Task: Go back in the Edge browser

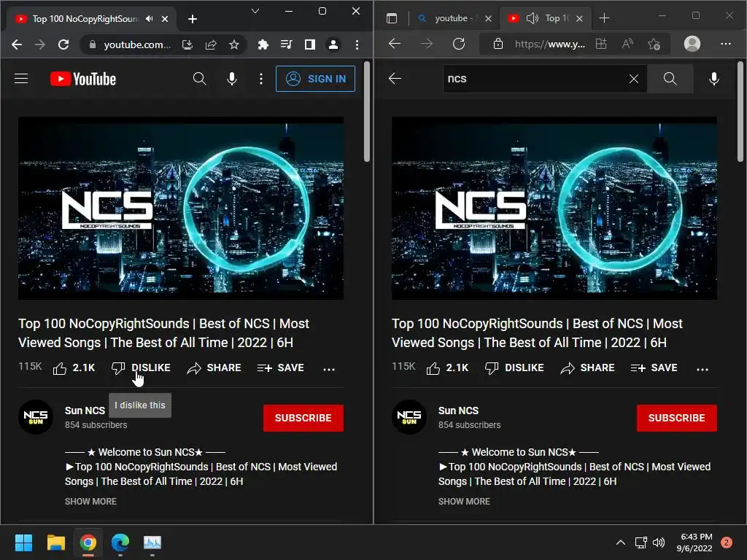Action: [395, 44]
